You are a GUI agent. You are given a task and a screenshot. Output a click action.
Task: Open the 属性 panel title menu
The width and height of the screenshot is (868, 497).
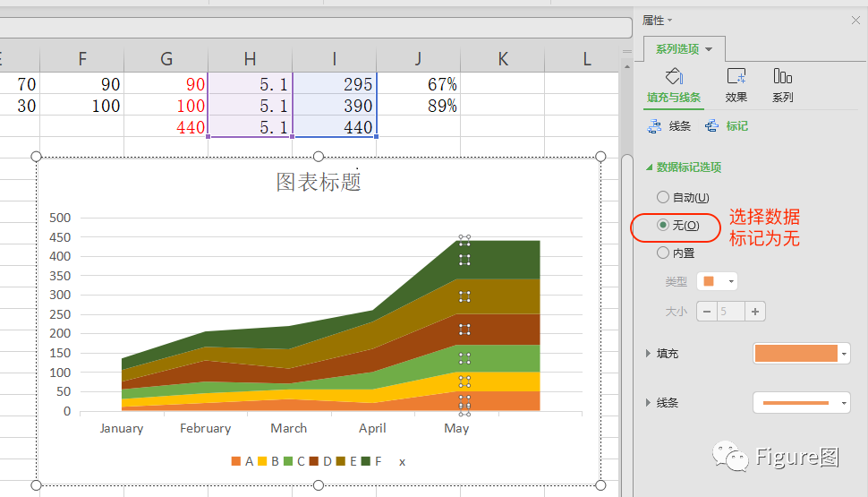tap(657, 21)
